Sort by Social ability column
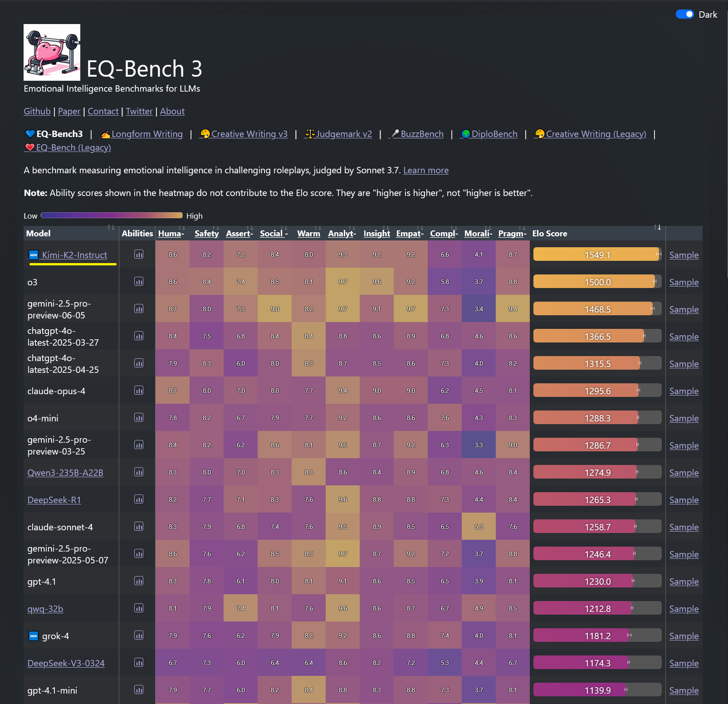The width and height of the screenshot is (728, 704). (x=274, y=233)
